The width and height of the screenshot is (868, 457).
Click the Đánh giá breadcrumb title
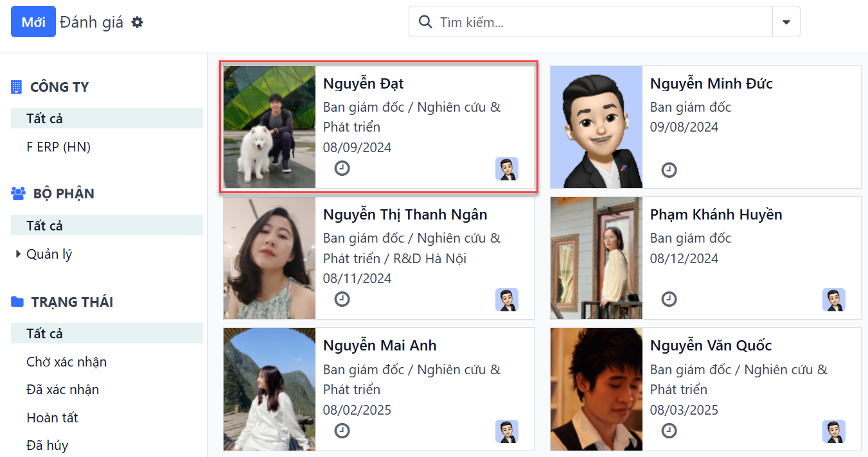click(x=91, y=22)
